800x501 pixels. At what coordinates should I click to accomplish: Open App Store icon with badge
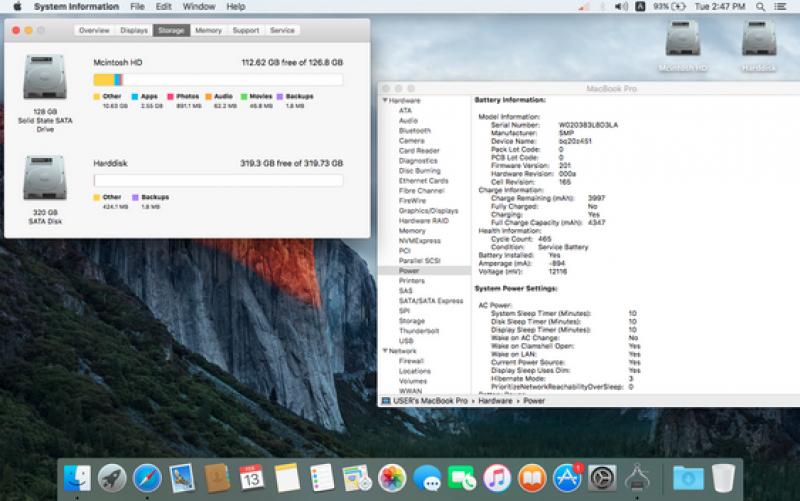(x=567, y=478)
